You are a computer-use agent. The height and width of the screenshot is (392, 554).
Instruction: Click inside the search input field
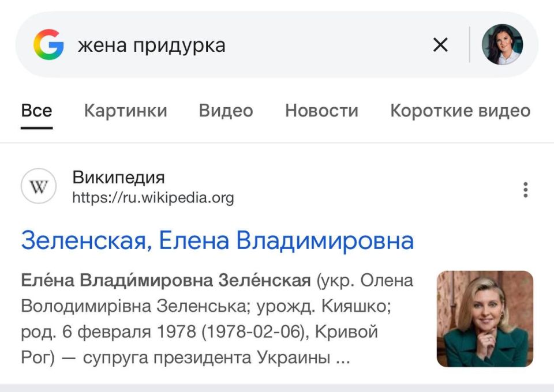(231, 44)
